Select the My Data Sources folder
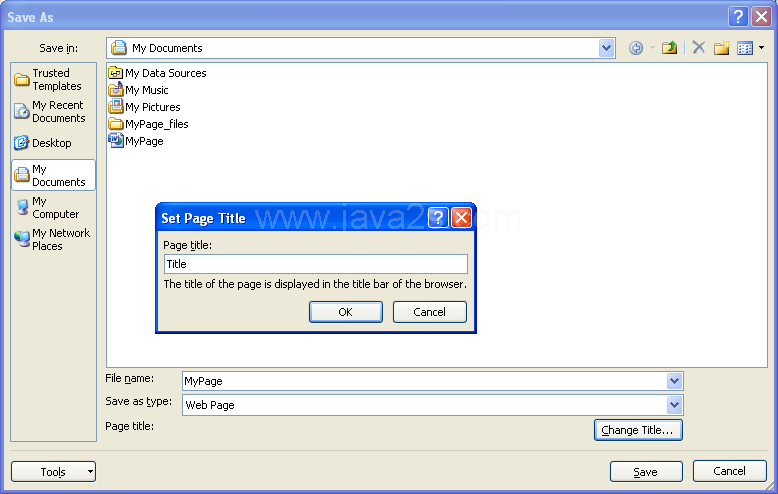778x494 pixels. 157,73
